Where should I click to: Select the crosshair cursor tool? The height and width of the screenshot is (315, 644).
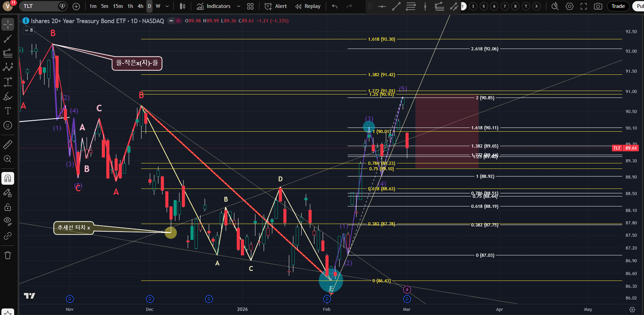pyautogui.click(x=8, y=24)
